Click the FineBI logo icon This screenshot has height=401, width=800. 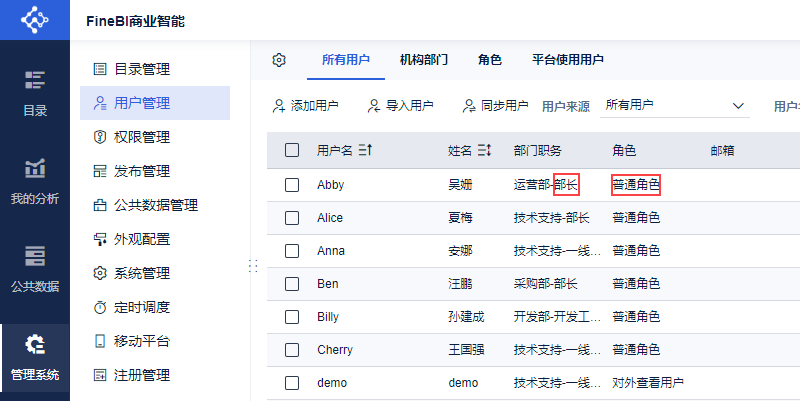(34, 19)
